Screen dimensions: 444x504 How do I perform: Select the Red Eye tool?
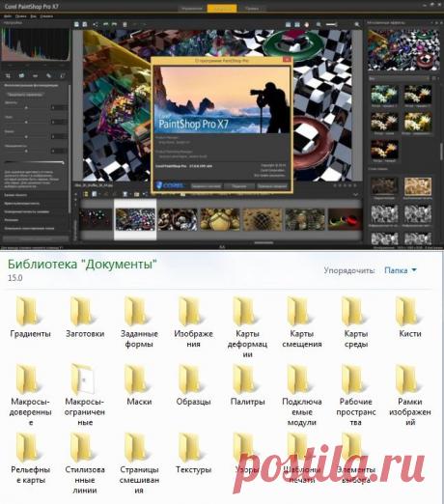[x=36, y=75]
